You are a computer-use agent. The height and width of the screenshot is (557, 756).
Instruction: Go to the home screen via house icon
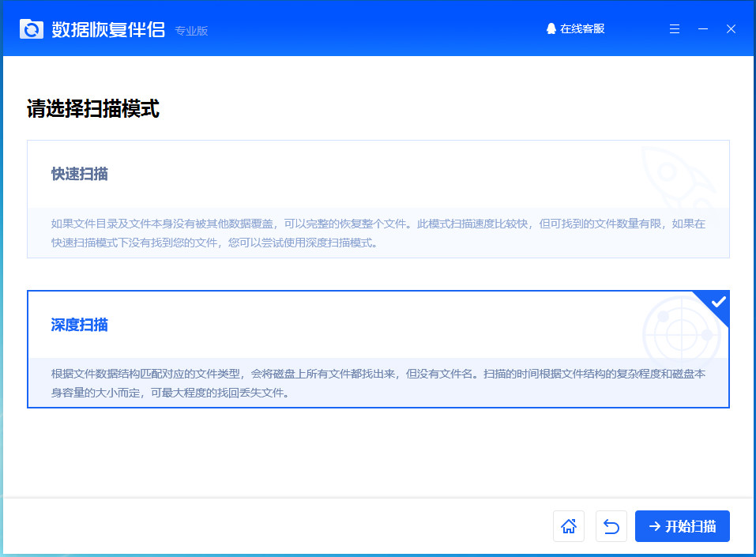(x=569, y=526)
